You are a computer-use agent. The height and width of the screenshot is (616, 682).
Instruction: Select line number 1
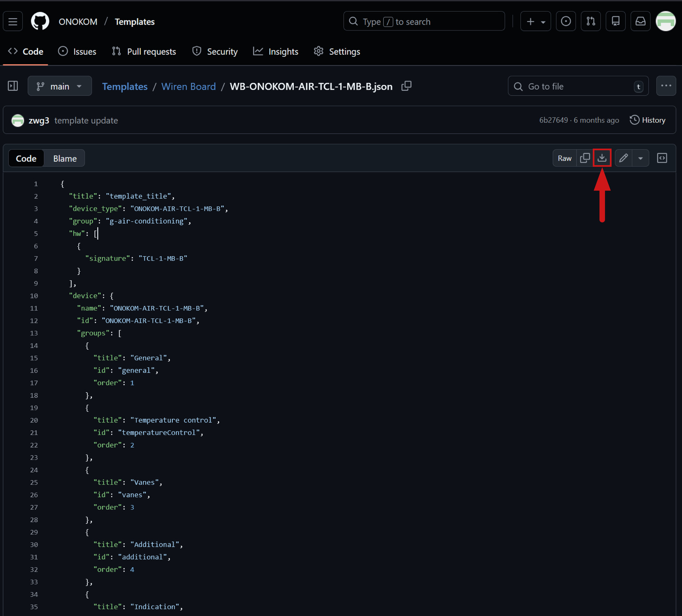point(35,184)
